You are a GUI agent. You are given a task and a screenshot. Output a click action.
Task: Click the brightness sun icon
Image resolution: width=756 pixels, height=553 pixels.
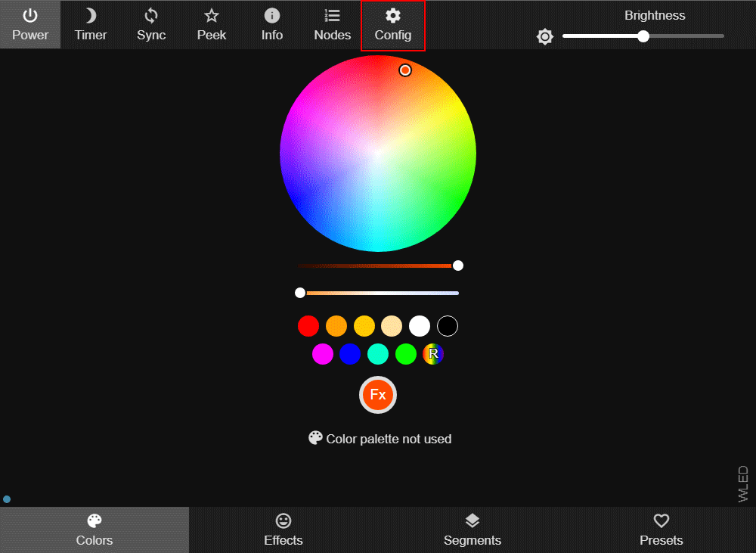click(x=545, y=36)
